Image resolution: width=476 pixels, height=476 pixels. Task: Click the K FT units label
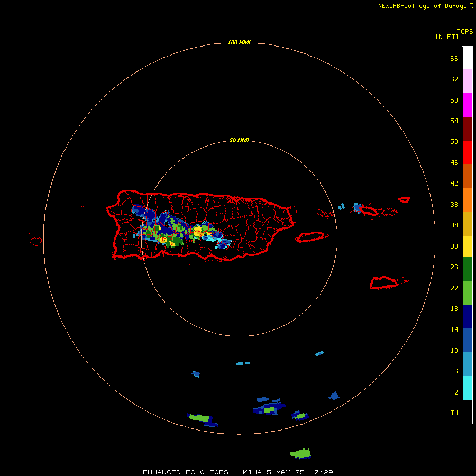pos(447,36)
